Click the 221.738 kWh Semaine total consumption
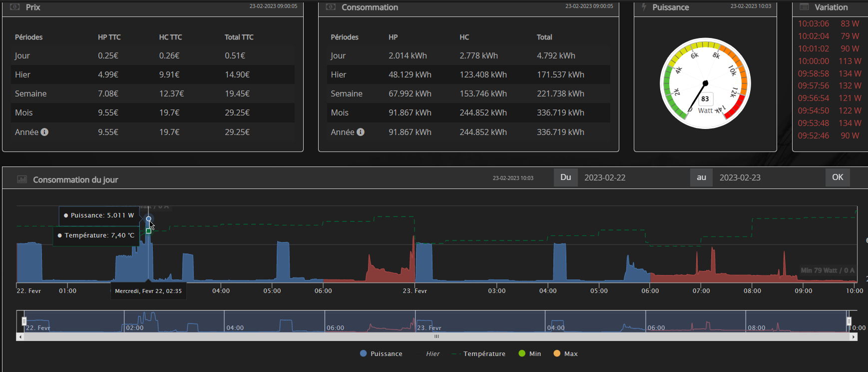868x372 pixels. (560, 93)
